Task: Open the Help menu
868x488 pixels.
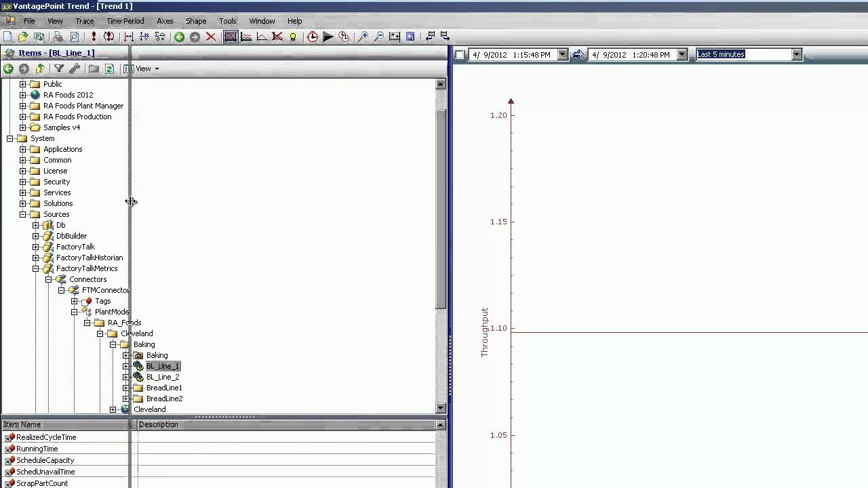Action: (x=294, y=21)
